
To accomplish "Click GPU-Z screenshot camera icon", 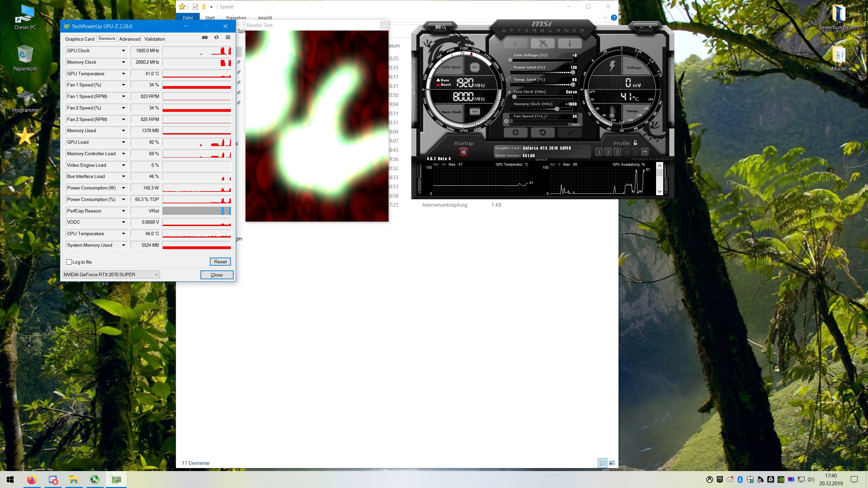I will point(205,38).
